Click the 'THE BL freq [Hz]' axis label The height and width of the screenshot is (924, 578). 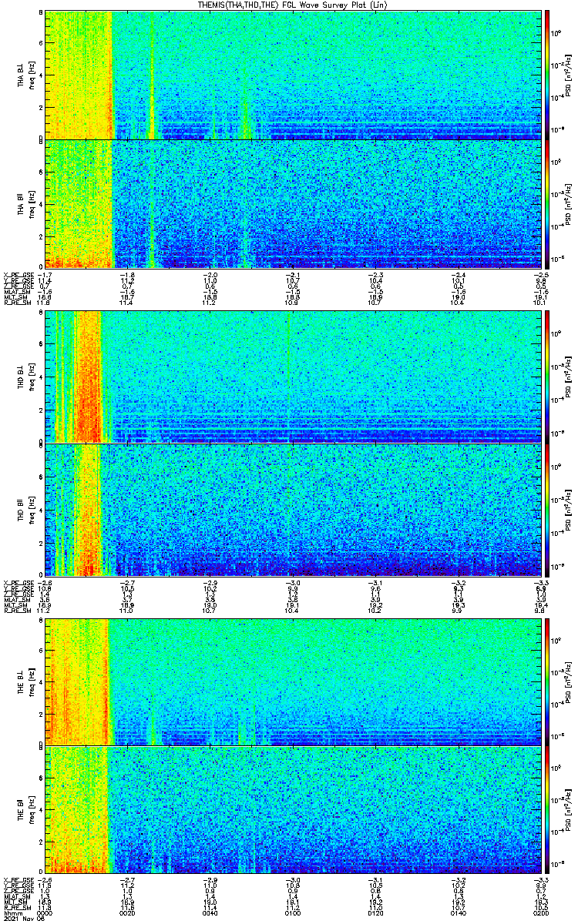coord(25,681)
